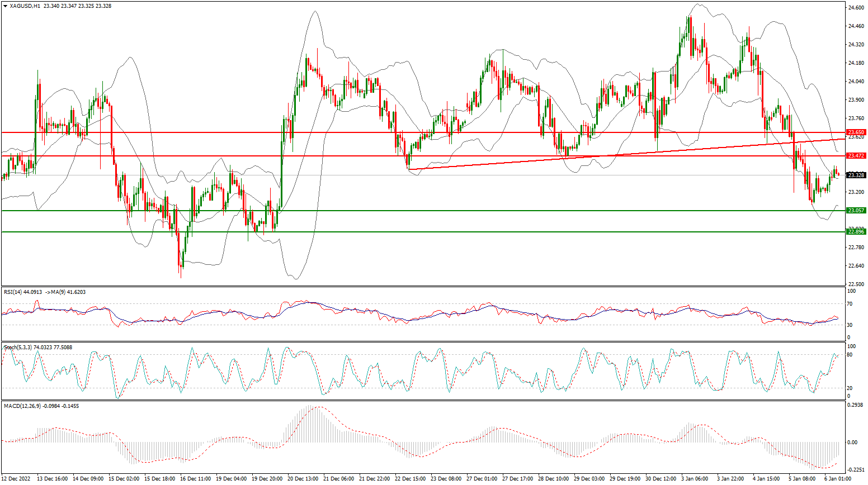This screenshot has height=485, width=868.
Task: Click the 24.600 value on the price axis
Action: (x=856, y=7)
